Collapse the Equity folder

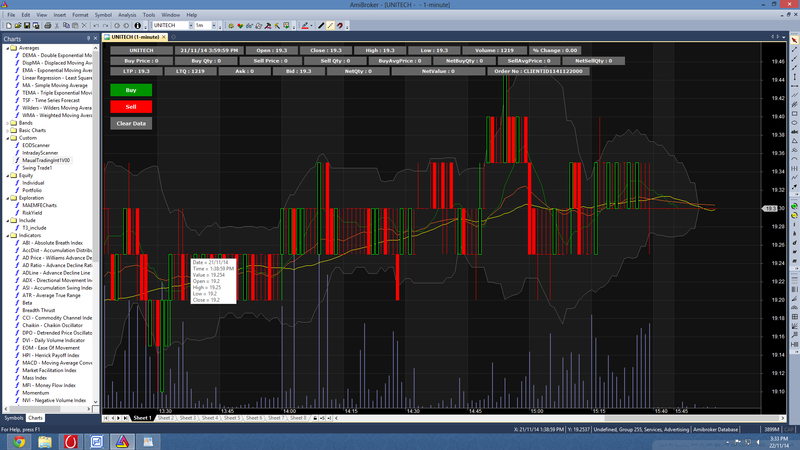pyautogui.click(x=7, y=176)
